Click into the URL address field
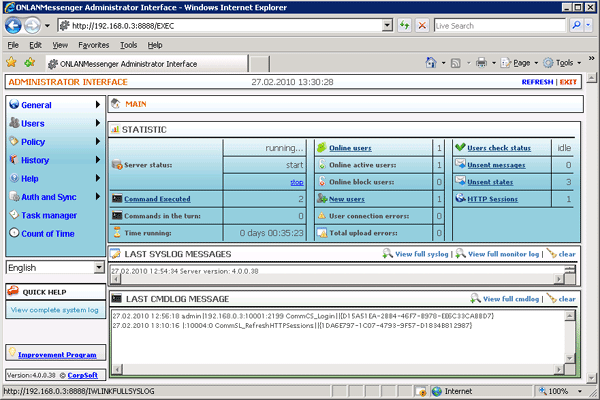Viewport: 600px width, 400px height. click(x=226, y=26)
